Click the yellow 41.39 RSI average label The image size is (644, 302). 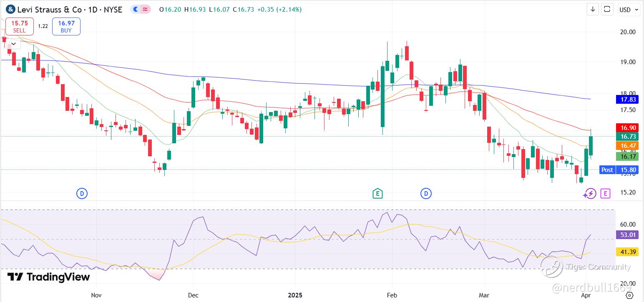click(x=627, y=252)
